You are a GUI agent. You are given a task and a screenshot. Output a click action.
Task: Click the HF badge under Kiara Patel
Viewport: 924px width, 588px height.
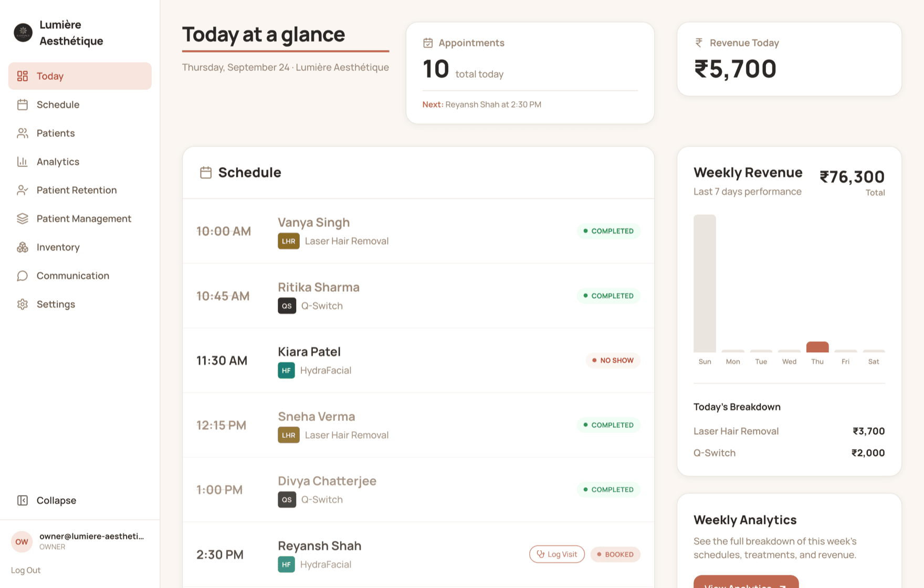(286, 370)
